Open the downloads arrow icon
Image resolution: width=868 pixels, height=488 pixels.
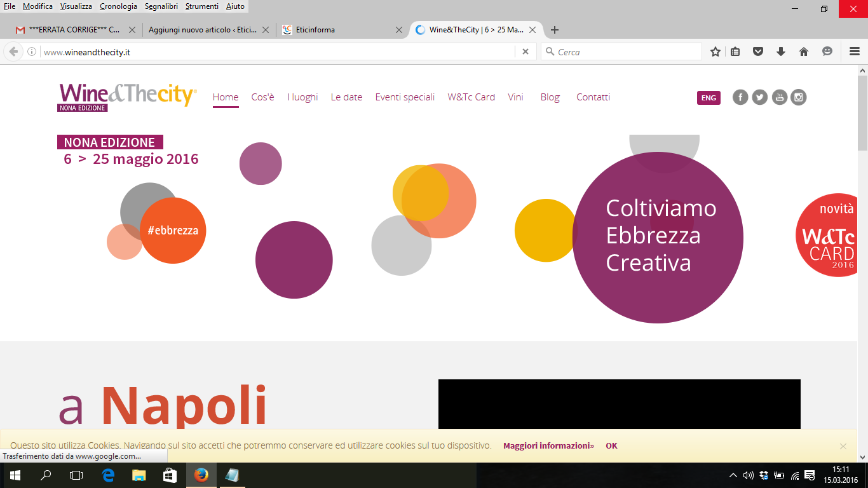(781, 52)
